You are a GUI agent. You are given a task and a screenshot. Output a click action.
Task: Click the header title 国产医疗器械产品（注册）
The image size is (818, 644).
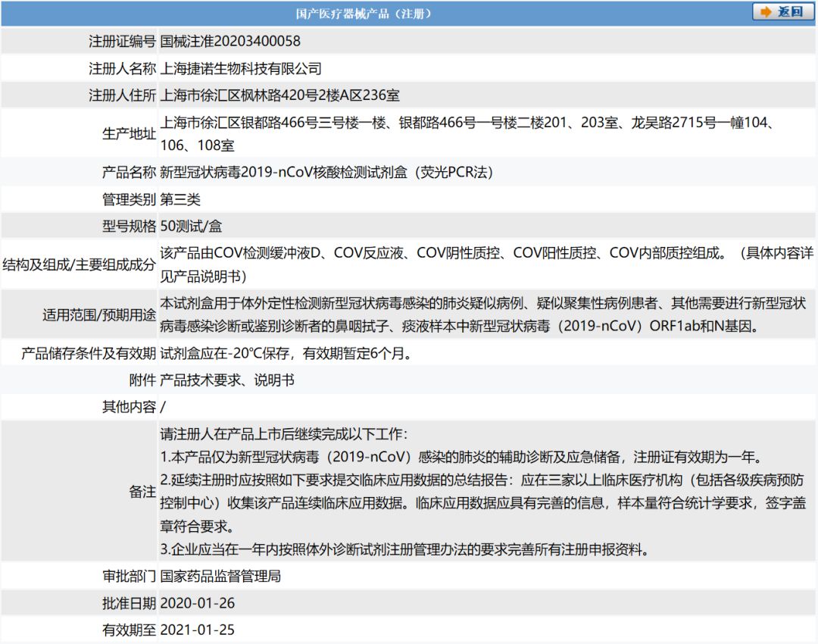tap(364, 14)
